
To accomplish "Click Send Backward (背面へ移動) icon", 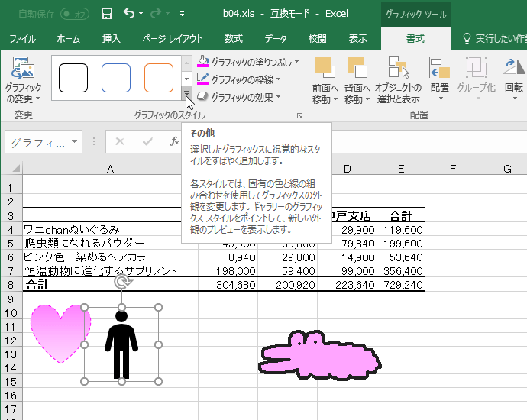I will click(357, 69).
